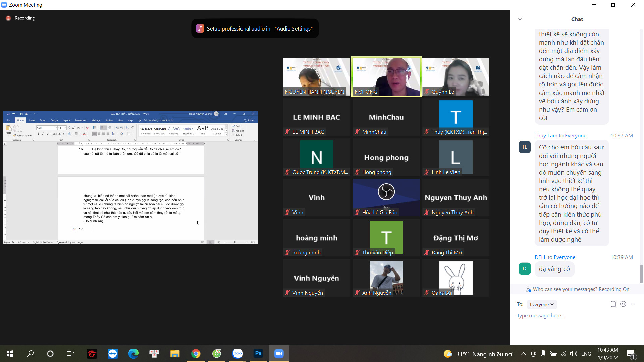Open TeamViewer from the taskbar
The image size is (644, 362).
(x=113, y=353)
